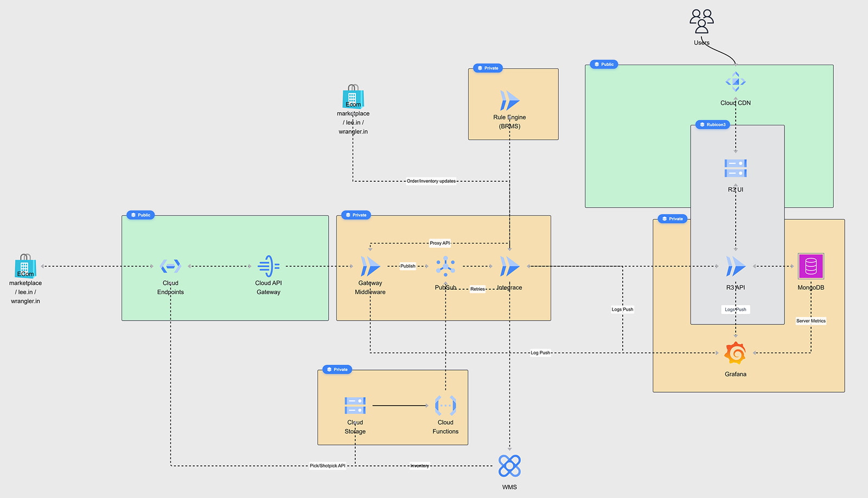Screen dimensions: 868x498
Task: Click the Cloud Endpoints icon
Action: pos(170,266)
